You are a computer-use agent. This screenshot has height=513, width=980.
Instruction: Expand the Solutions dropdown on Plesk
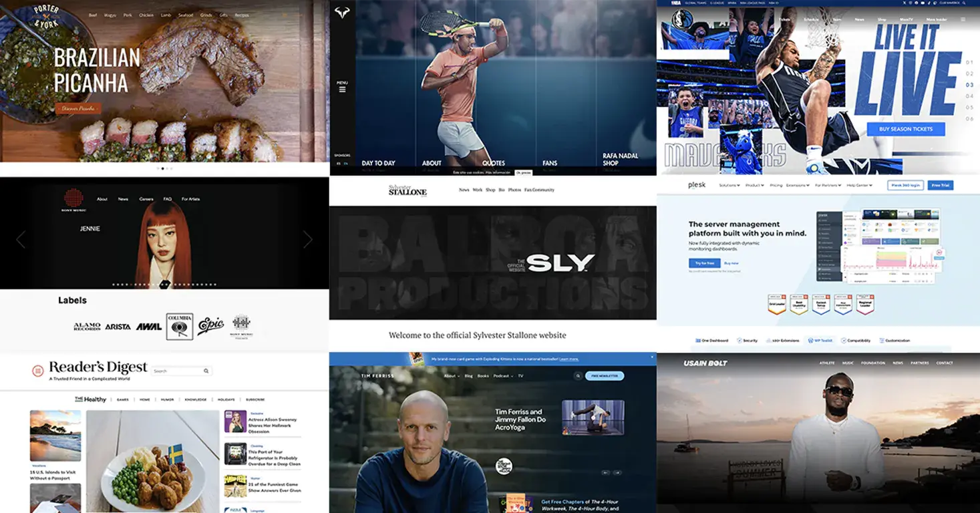(727, 185)
